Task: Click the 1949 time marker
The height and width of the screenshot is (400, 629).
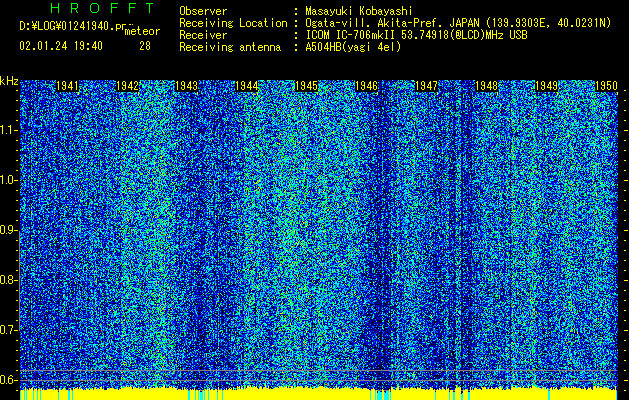Action: pyautogui.click(x=546, y=86)
